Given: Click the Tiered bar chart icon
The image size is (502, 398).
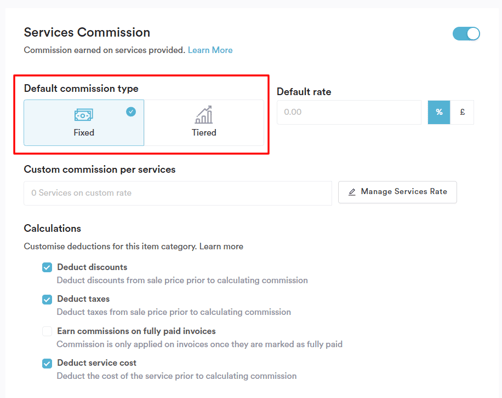Looking at the screenshot, I should pos(204,115).
